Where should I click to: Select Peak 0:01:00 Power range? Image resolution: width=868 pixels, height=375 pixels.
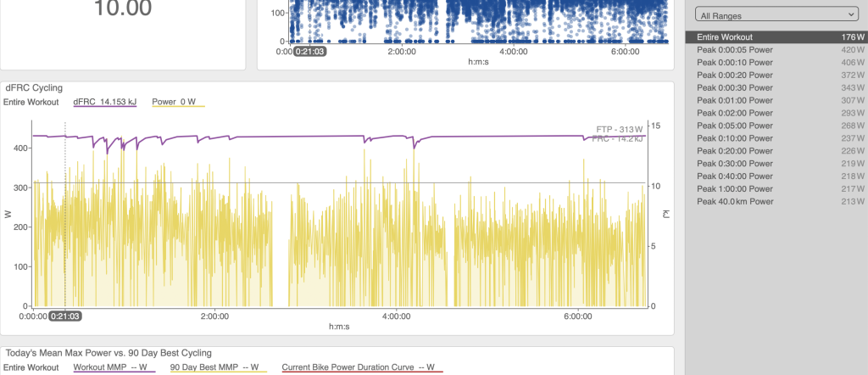pyautogui.click(x=776, y=100)
